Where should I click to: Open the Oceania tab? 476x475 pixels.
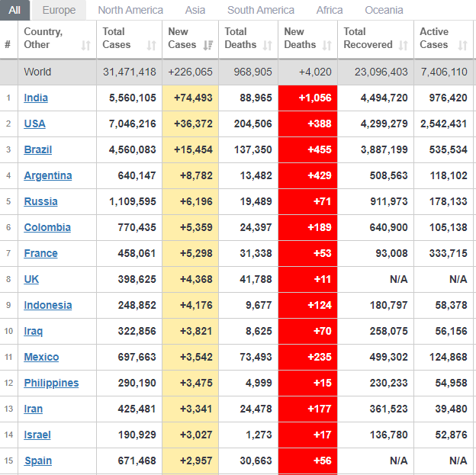[384, 10]
